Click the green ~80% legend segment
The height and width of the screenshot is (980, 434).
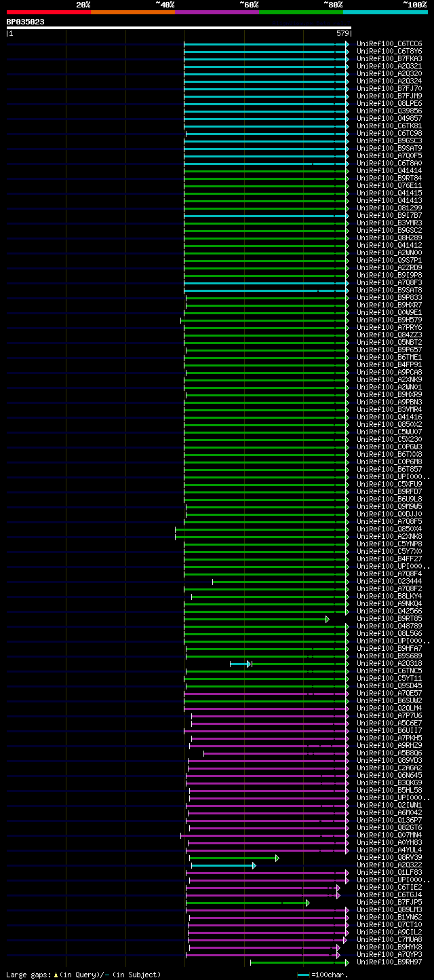coord(301,12)
